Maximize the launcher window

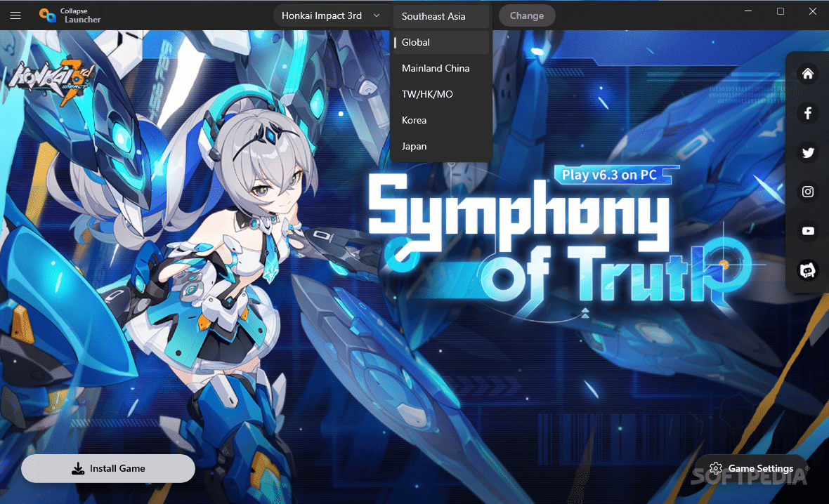781,11
